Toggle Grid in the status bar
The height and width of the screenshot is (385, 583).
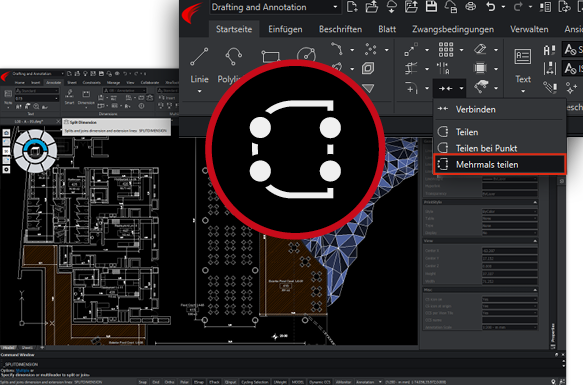(156, 382)
